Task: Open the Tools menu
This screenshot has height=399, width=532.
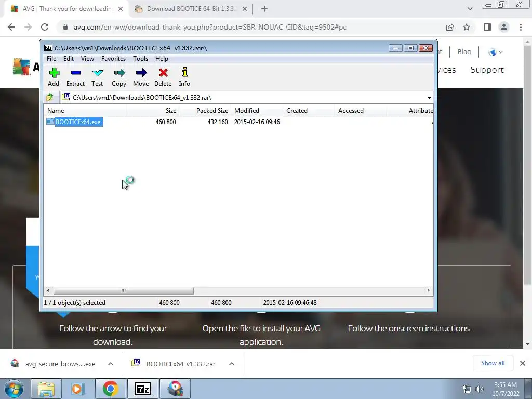Action: [140, 59]
